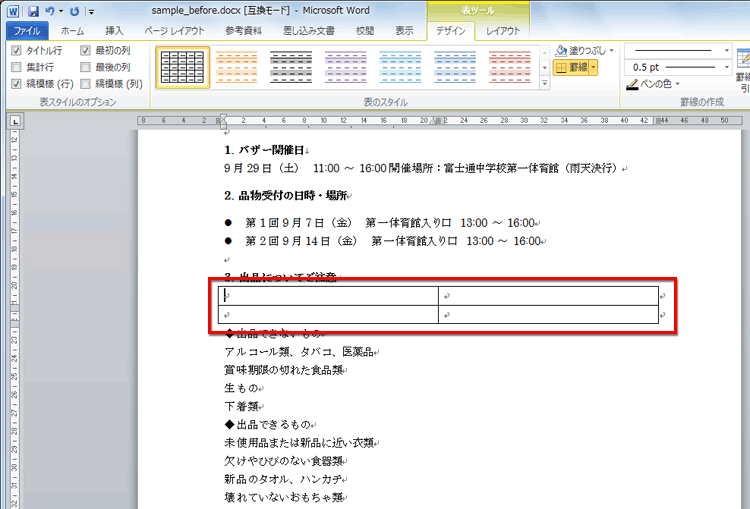Switch to the 校閲 tab

point(365,31)
